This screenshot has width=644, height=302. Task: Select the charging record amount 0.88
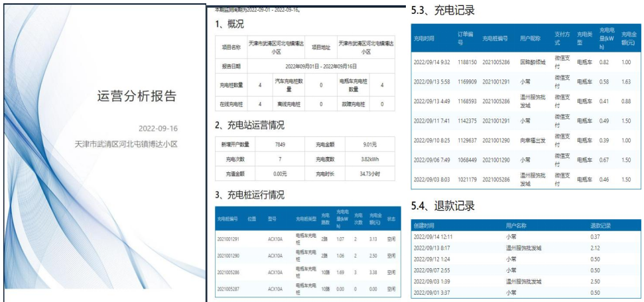pyautogui.click(x=626, y=101)
